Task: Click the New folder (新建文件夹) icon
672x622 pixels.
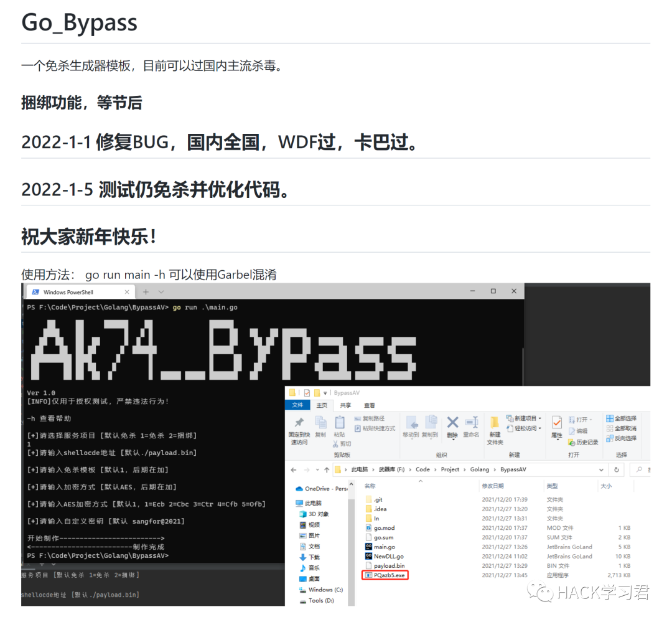Action: (x=495, y=423)
